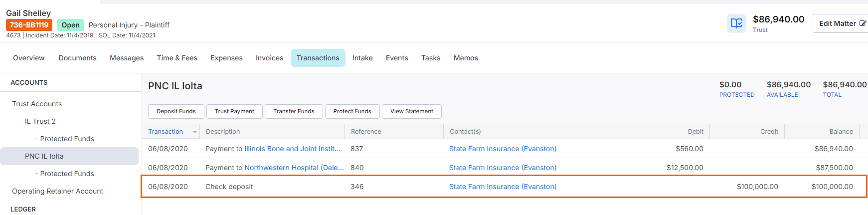Viewport: 868px width, 215px height.
Task: Open View Statement
Action: point(412,111)
